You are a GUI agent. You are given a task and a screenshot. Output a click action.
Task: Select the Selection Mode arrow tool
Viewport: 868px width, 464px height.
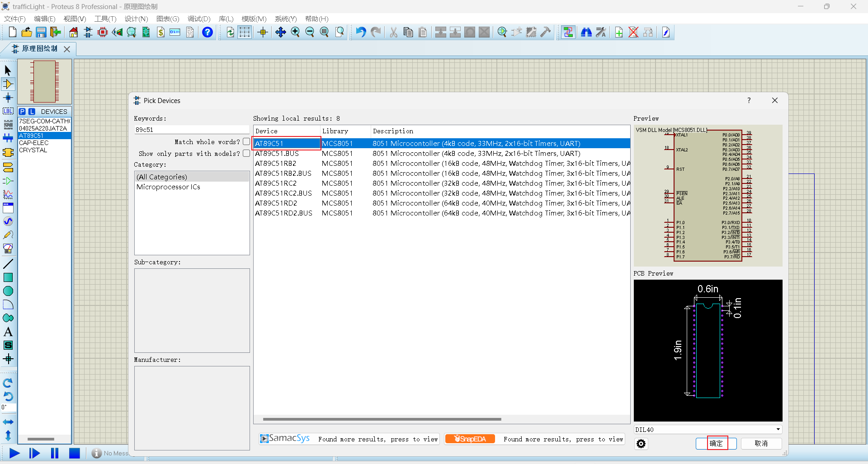[8, 70]
